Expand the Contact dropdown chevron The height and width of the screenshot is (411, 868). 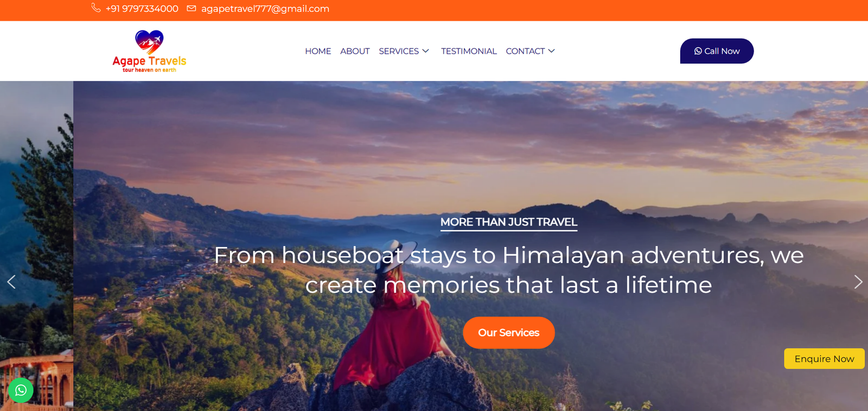[x=552, y=51]
